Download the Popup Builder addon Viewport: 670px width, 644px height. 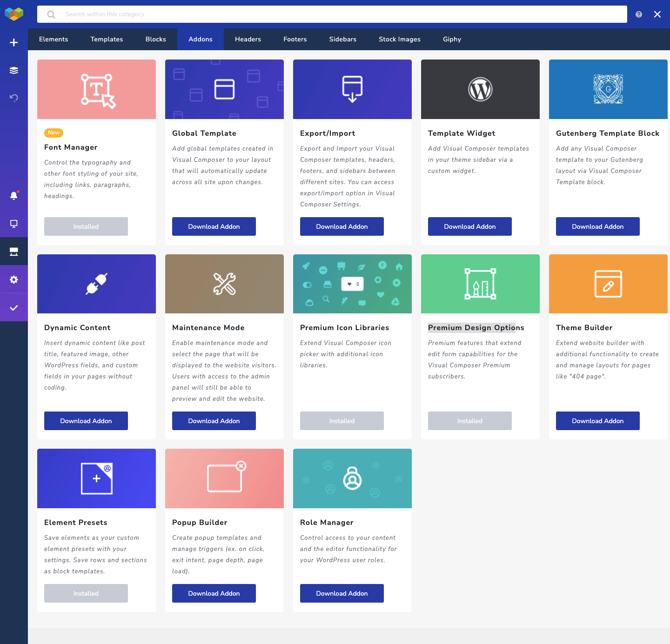click(x=214, y=593)
